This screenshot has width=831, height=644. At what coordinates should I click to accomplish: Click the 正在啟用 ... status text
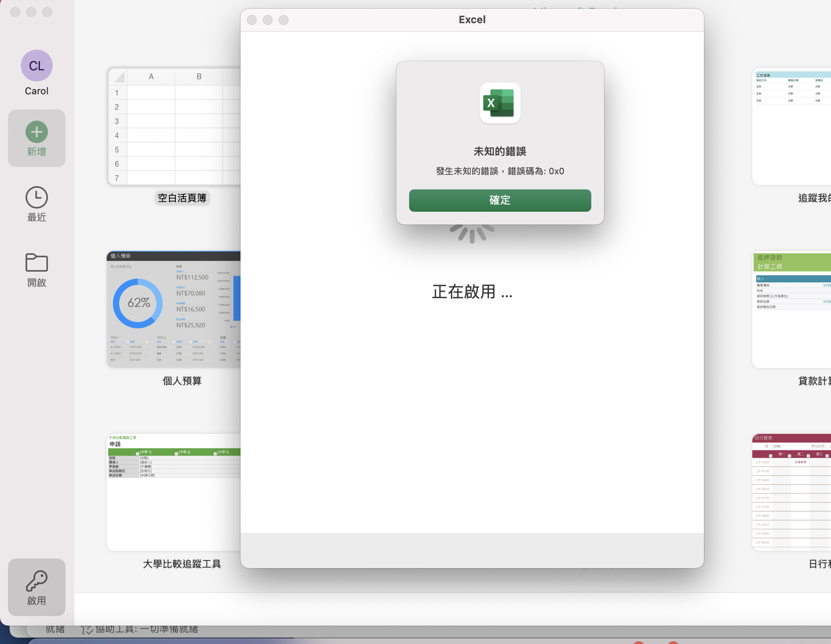click(x=472, y=292)
